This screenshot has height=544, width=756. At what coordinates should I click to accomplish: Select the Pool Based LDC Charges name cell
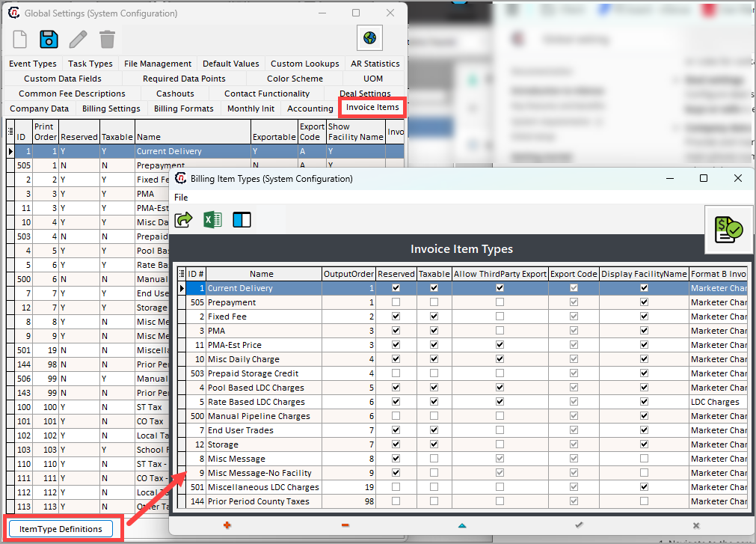[x=264, y=388]
